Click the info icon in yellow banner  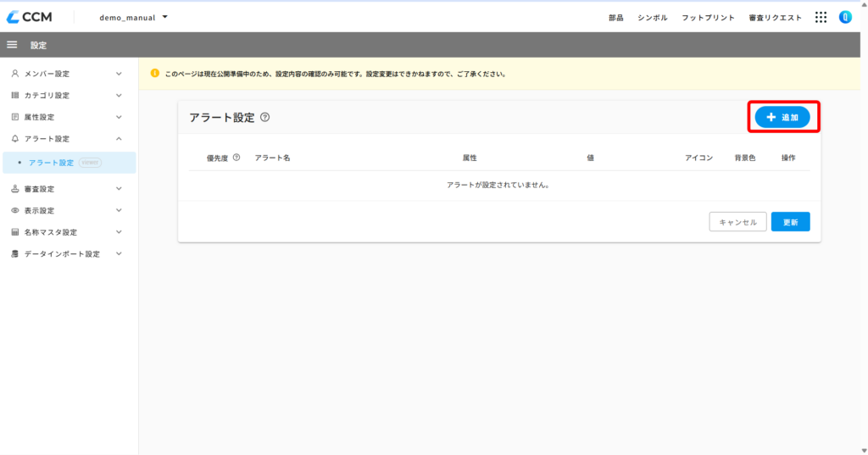155,73
